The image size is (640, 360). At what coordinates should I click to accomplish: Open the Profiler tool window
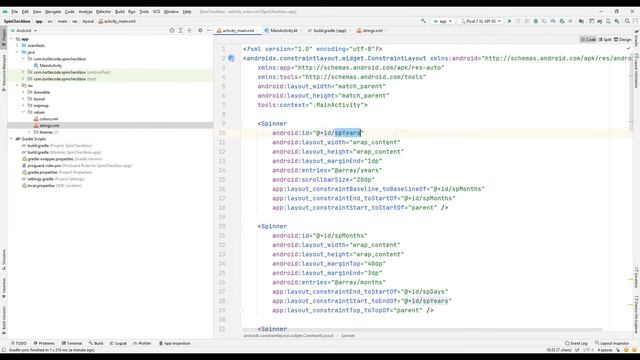142,343
